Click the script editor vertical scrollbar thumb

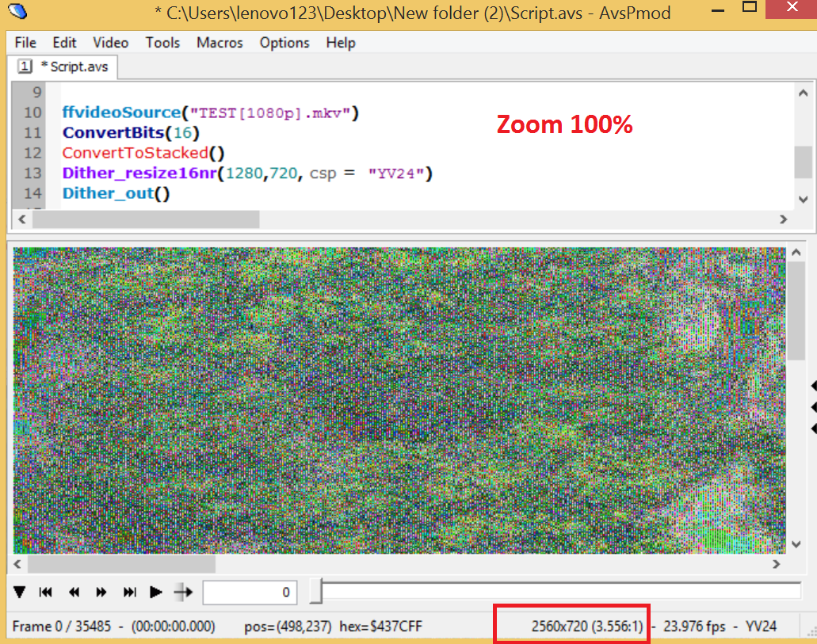click(x=803, y=162)
